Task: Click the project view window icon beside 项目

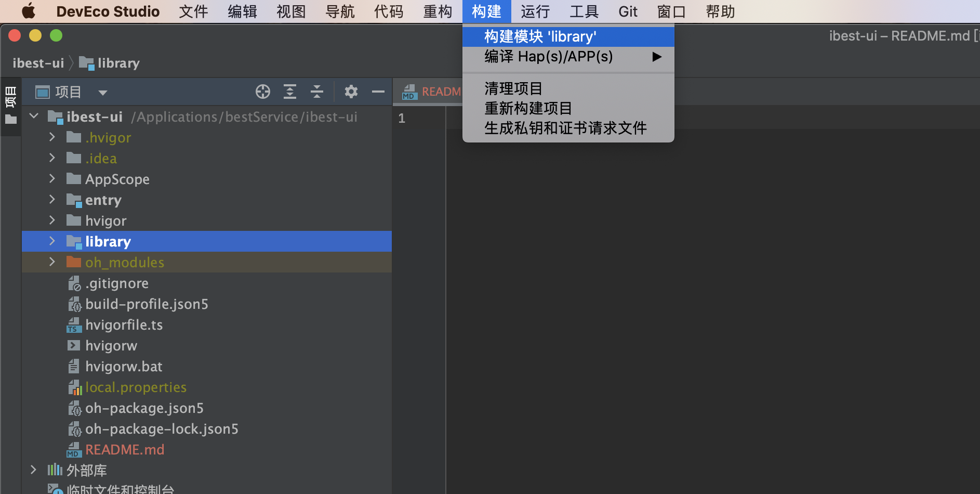Action: 43,92
